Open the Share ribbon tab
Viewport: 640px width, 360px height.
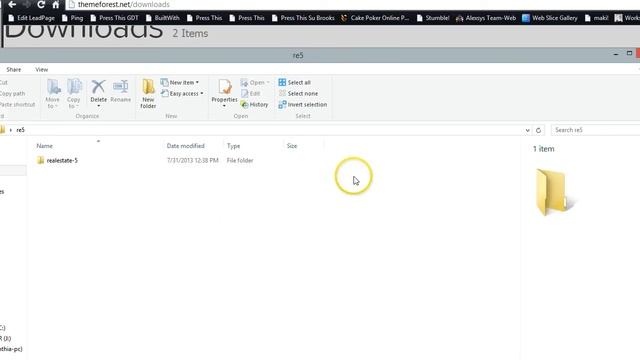[x=13, y=69]
